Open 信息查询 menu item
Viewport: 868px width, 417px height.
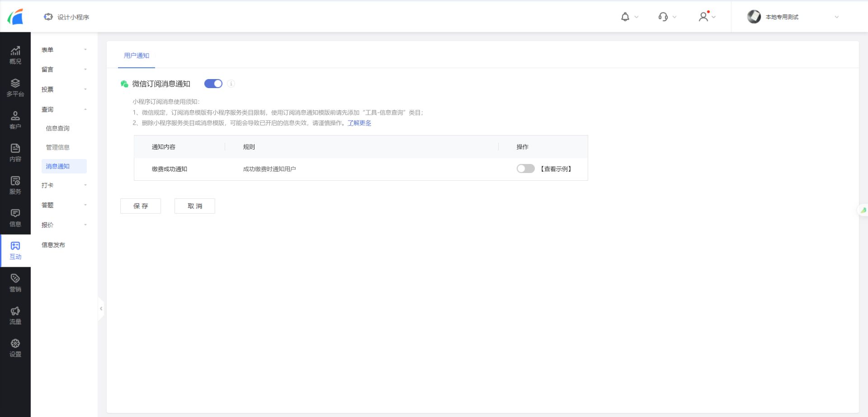click(x=58, y=128)
